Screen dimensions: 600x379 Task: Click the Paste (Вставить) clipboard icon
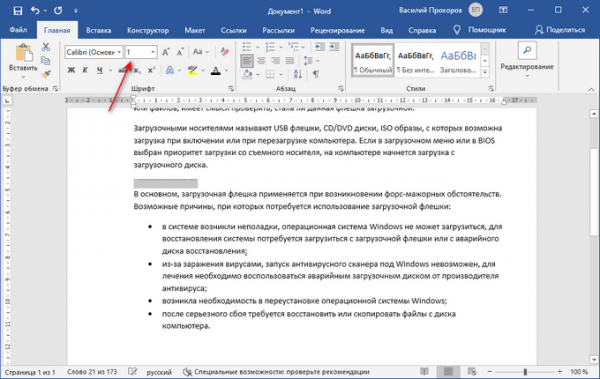[23, 53]
